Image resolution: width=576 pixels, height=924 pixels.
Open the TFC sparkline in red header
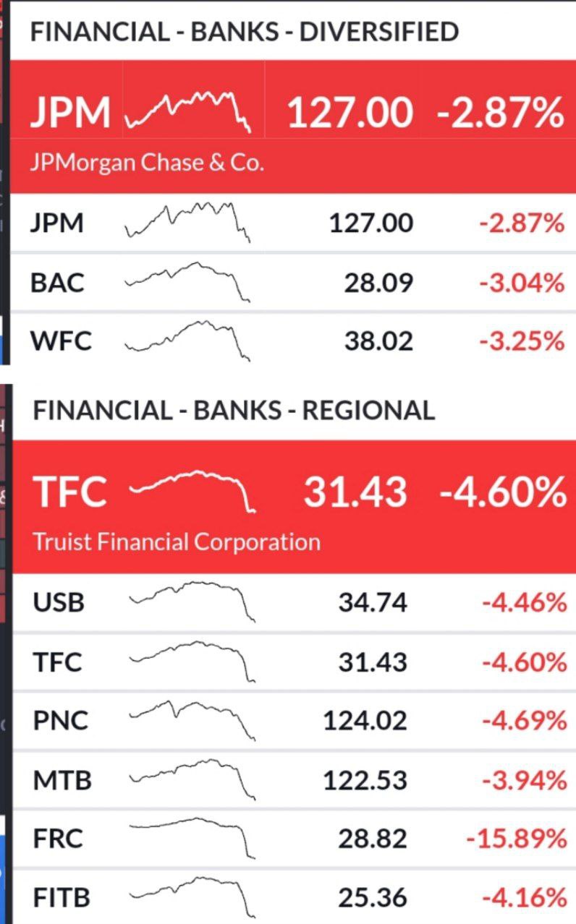192,491
